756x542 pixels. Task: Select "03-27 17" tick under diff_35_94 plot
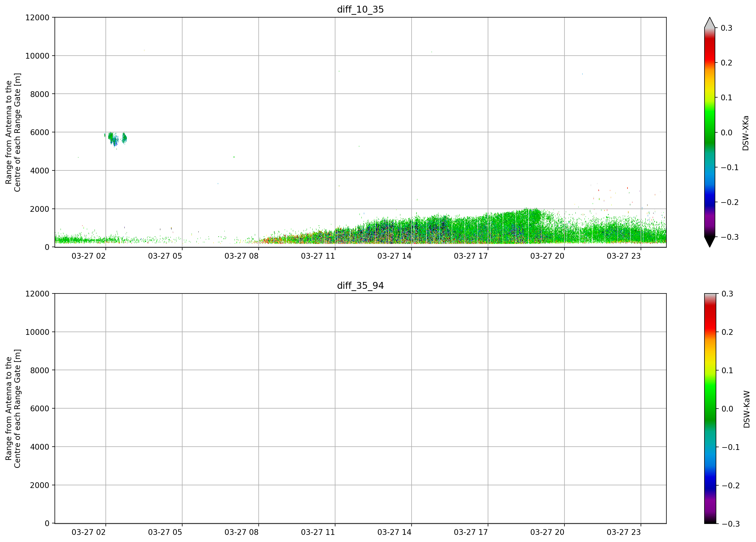coord(471,532)
